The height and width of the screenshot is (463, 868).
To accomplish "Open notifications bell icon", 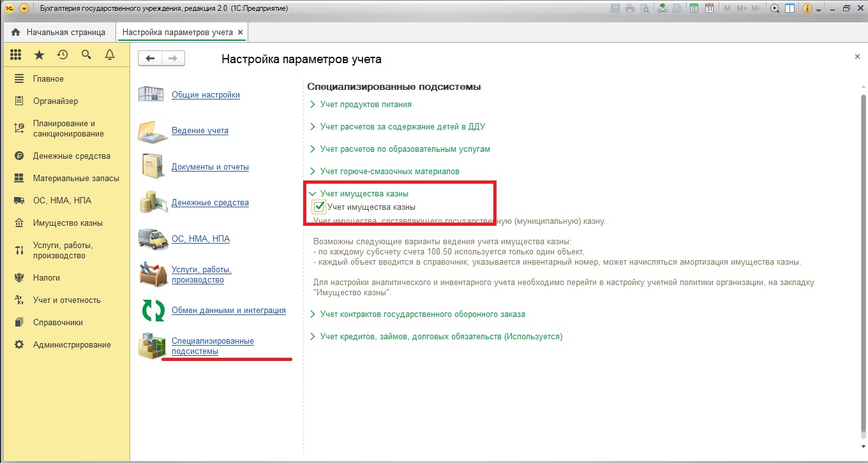I will [x=110, y=55].
